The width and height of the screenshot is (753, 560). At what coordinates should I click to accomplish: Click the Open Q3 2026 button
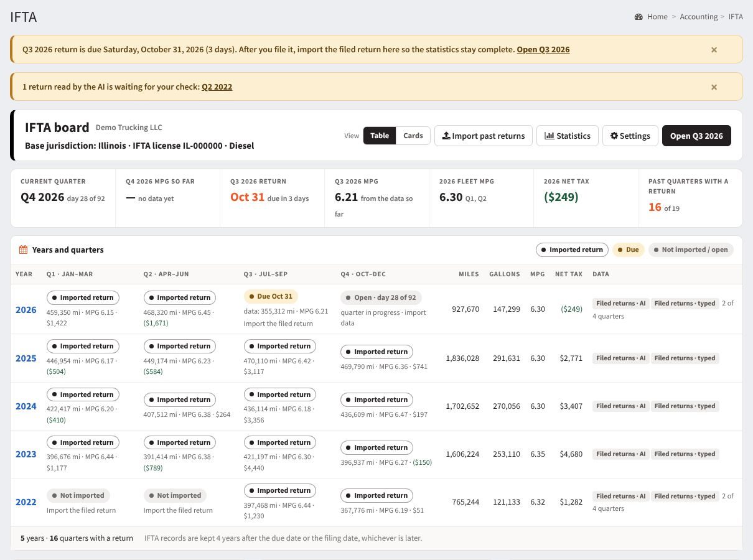[696, 136]
